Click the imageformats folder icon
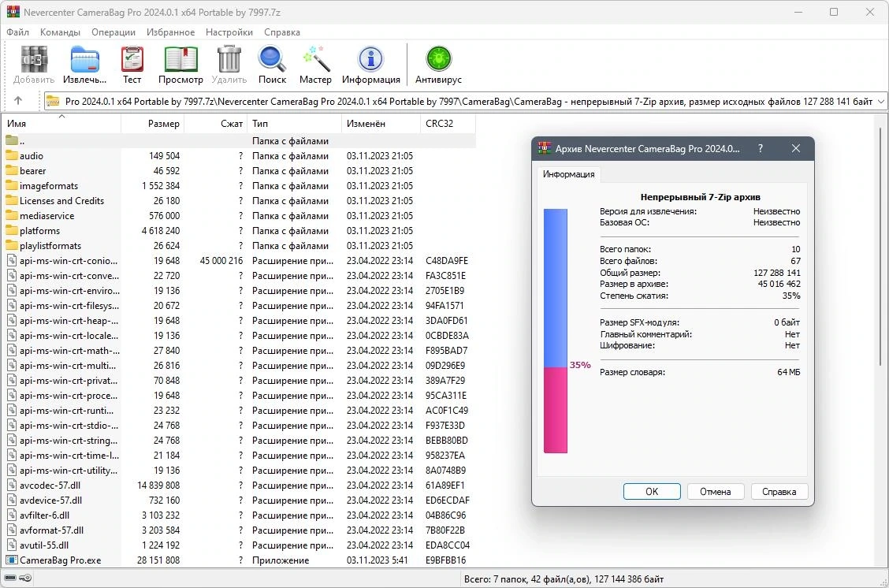 [12, 185]
